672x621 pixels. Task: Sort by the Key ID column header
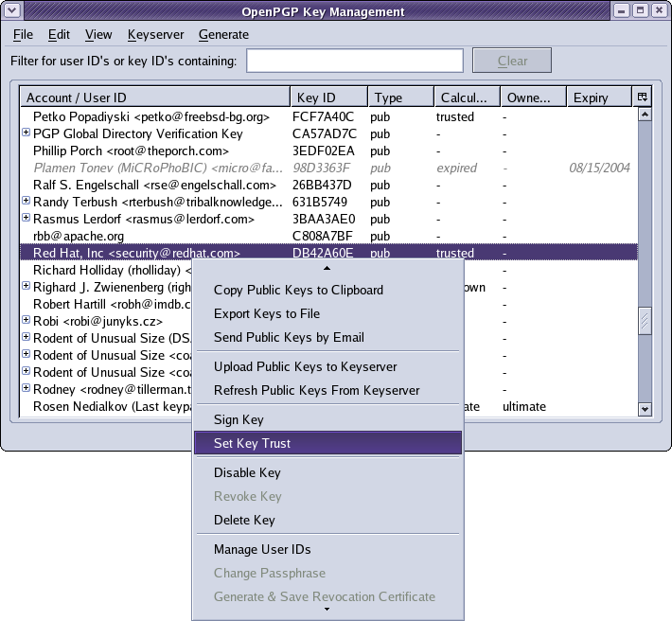tap(328, 98)
